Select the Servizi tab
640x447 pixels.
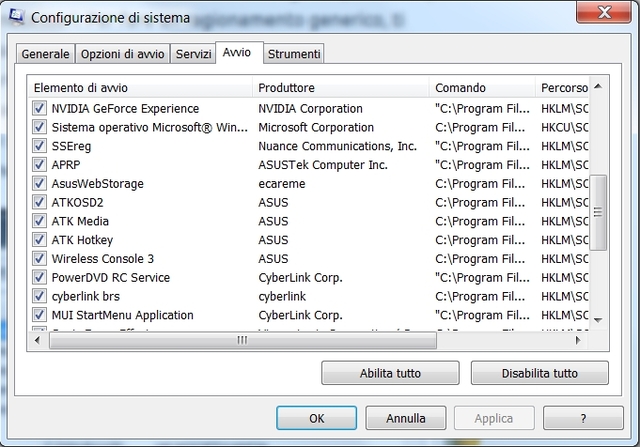193,54
